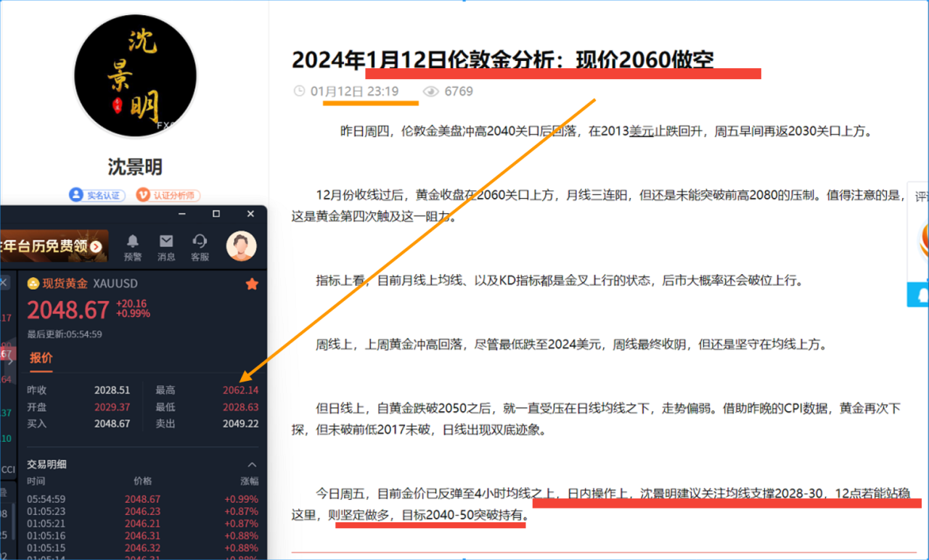The height and width of the screenshot is (560, 929).
Task: Click the 现货黄金 gold coin icon
Action: pyautogui.click(x=33, y=284)
